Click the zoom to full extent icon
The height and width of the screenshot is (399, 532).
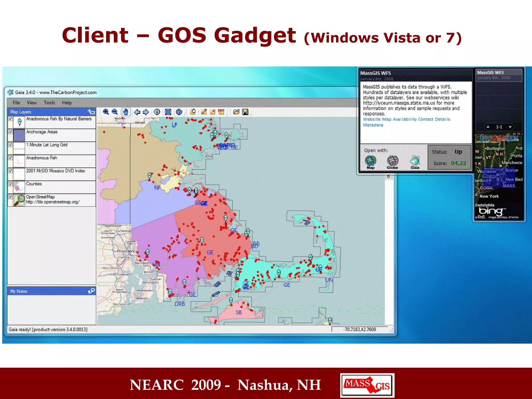point(168,112)
